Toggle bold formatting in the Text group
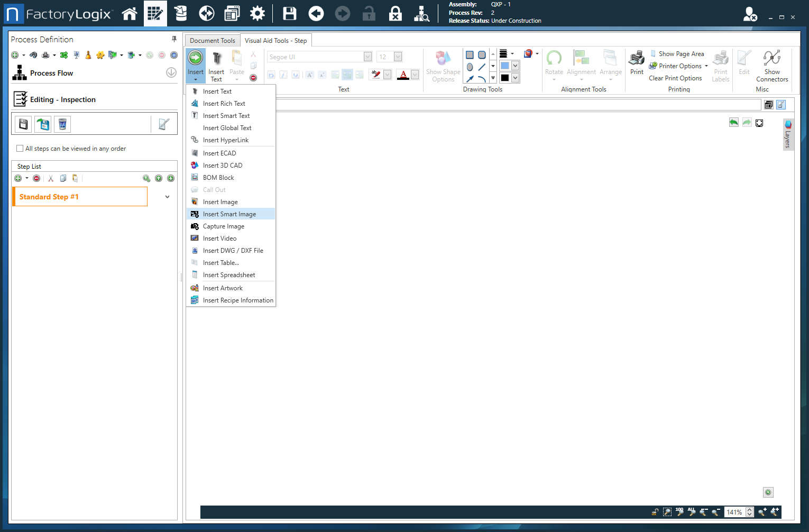This screenshot has height=532, width=809. point(271,75)
